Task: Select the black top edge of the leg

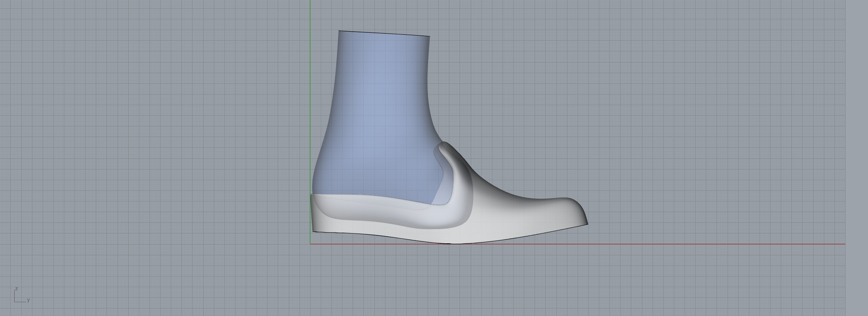Action: coord(384,33)
